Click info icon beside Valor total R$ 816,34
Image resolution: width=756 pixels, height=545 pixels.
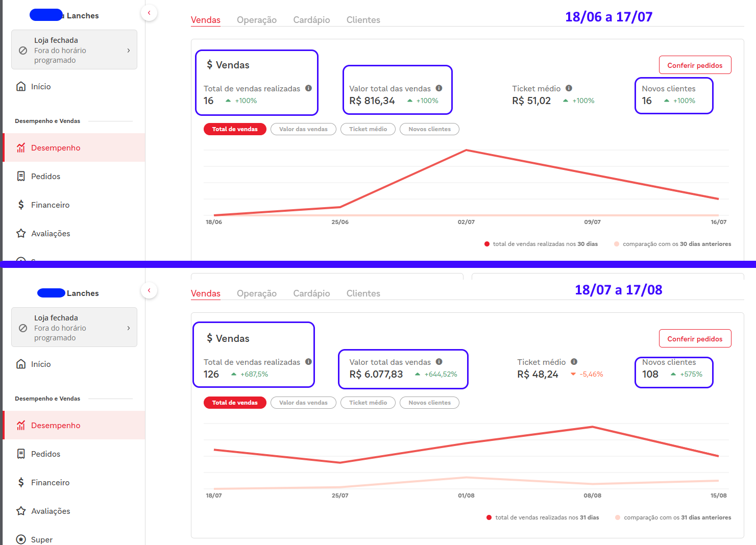[439, 88]
